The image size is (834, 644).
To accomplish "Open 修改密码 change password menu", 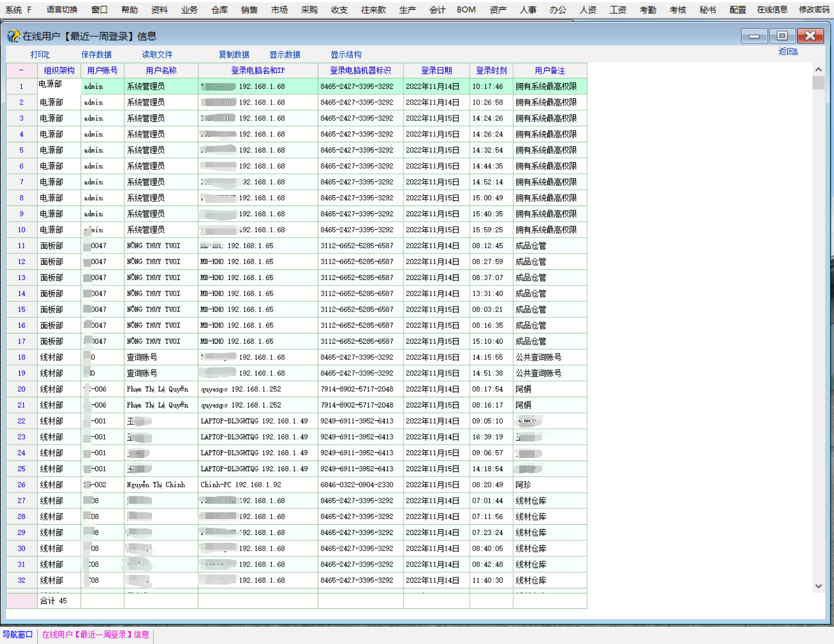I will click(814, 10).
